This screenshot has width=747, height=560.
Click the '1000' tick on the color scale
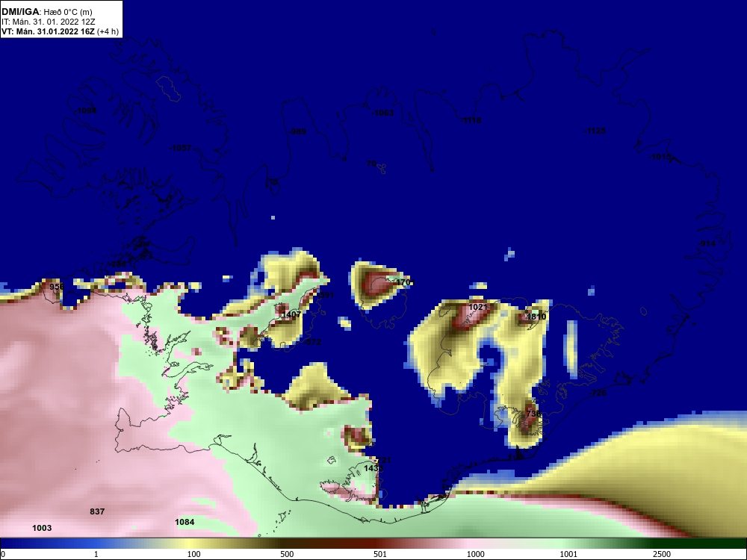(476, 554)
